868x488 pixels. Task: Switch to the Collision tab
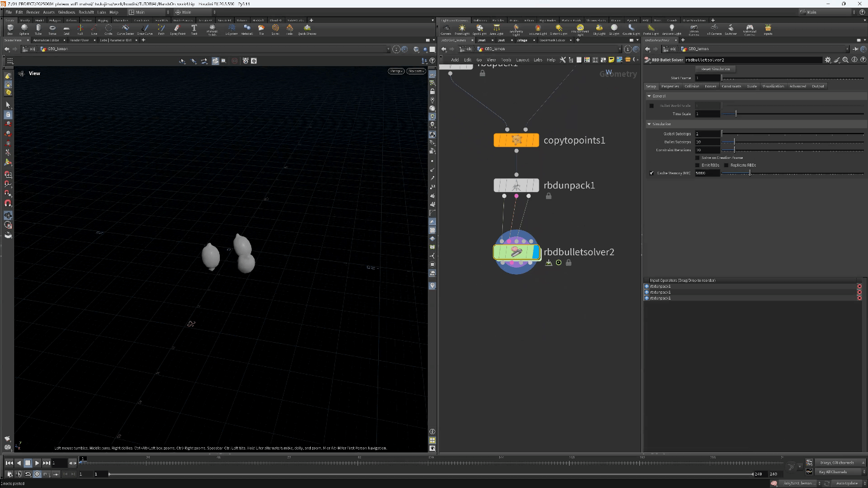(691, 86)
